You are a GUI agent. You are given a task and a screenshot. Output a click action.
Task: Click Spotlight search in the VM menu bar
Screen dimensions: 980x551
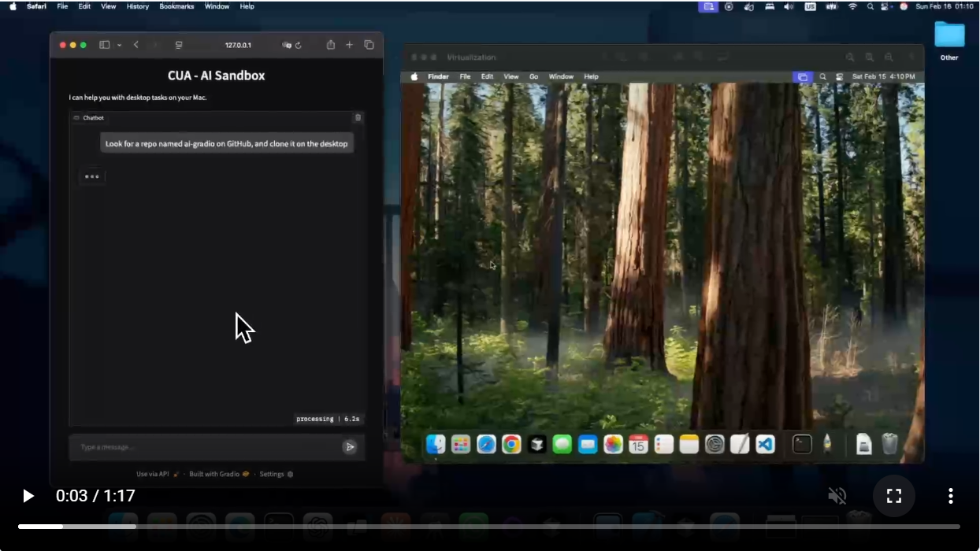click(x=822, y=76)
